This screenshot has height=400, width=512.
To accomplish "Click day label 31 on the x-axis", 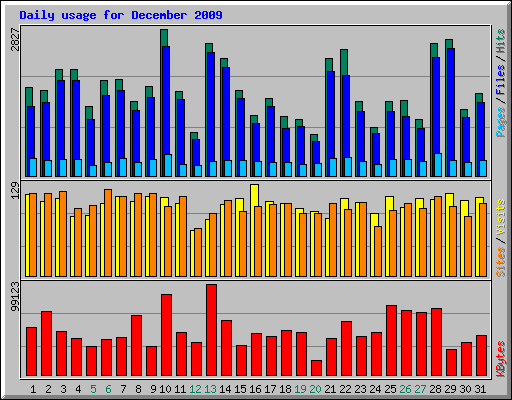I will tap(480, 389).
